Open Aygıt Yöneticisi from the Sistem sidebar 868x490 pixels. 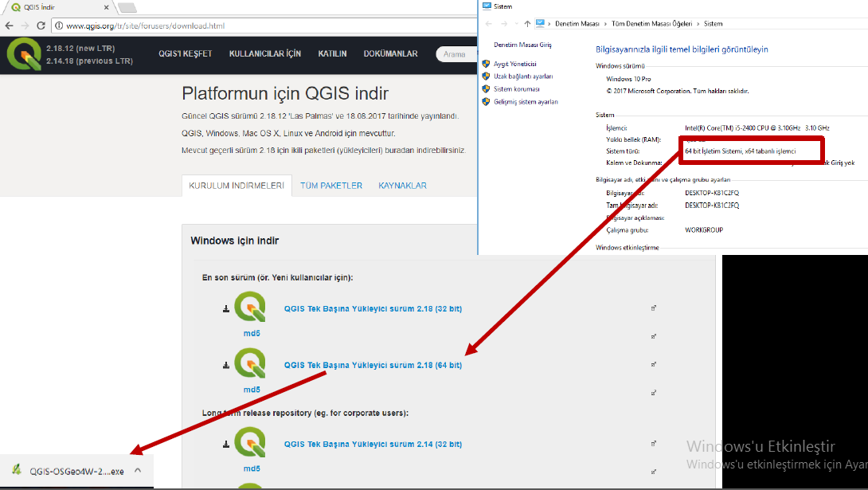(x=514, y=64)
